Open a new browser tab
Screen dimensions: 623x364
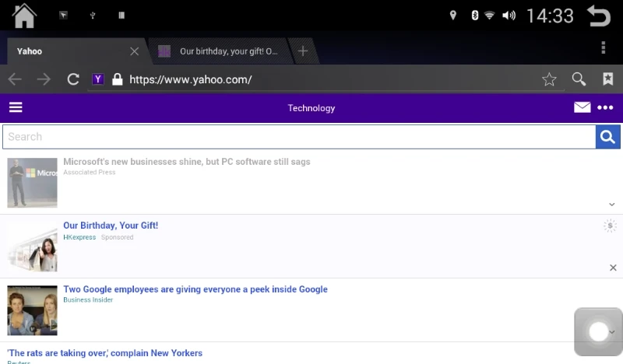(303, 51)
